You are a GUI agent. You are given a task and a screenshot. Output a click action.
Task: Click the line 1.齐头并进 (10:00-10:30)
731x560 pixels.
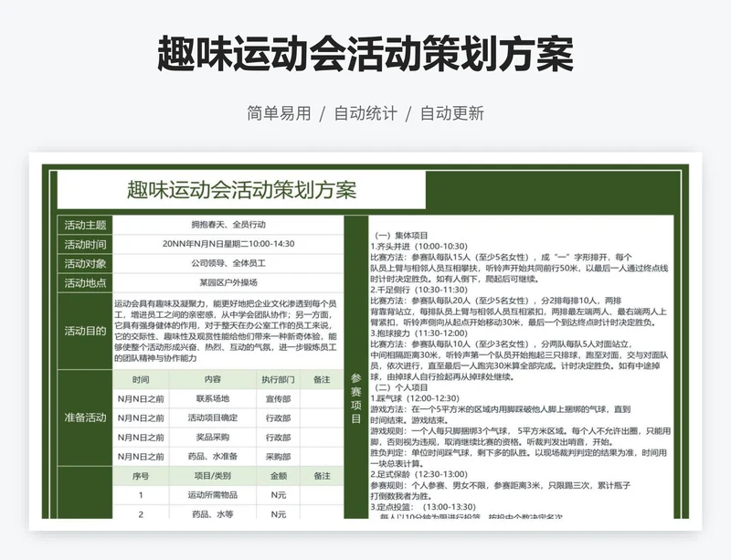click(418, 246)
